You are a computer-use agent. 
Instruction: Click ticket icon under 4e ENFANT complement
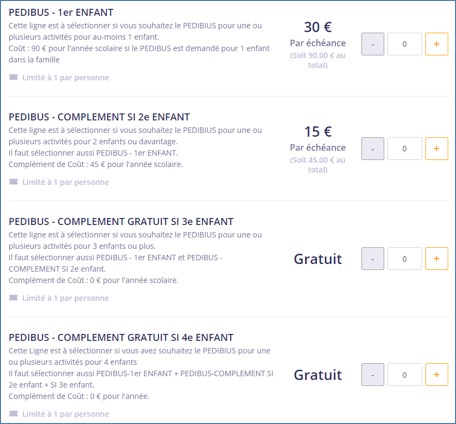(x=13, y=414)
